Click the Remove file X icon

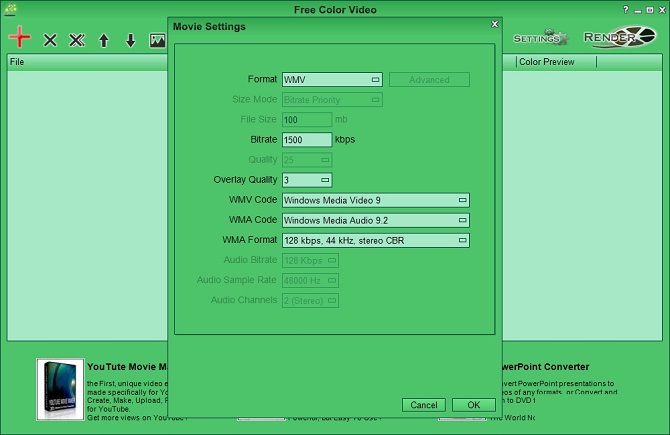click(50, 41)
